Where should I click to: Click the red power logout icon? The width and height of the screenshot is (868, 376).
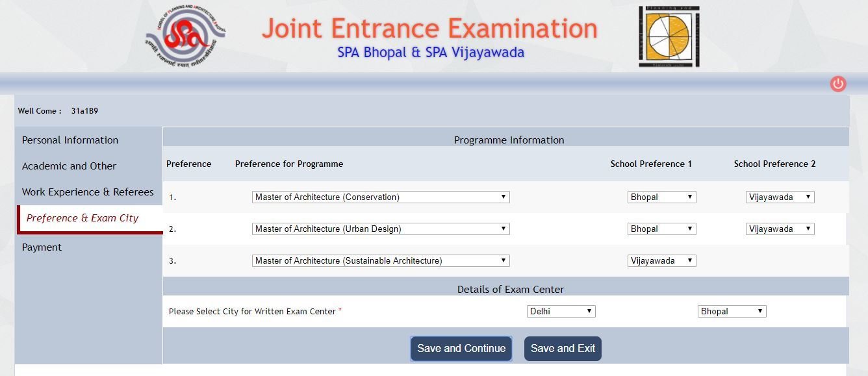coord(838,84)
